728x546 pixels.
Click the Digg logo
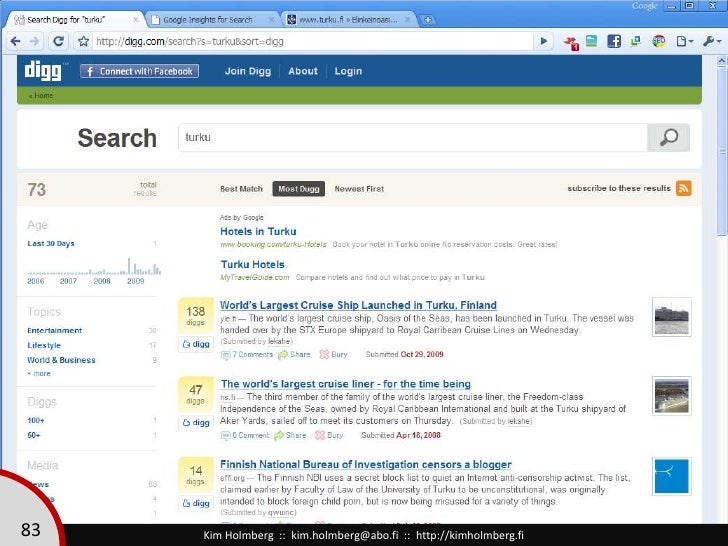tap(46, 71)
